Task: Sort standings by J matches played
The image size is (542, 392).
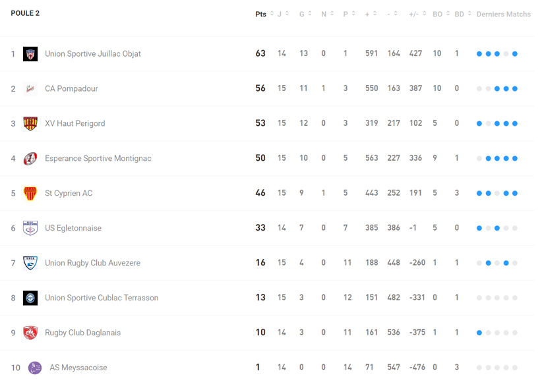Action: point(283,14)
